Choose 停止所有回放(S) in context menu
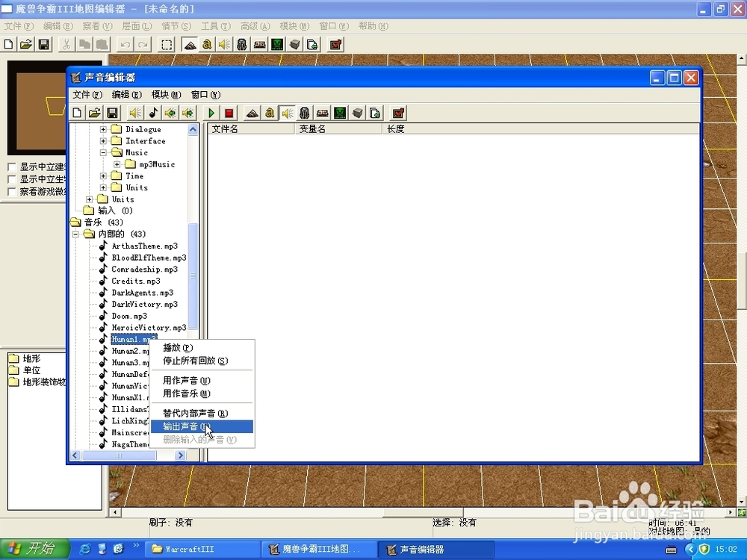 [x=202, y=361]
